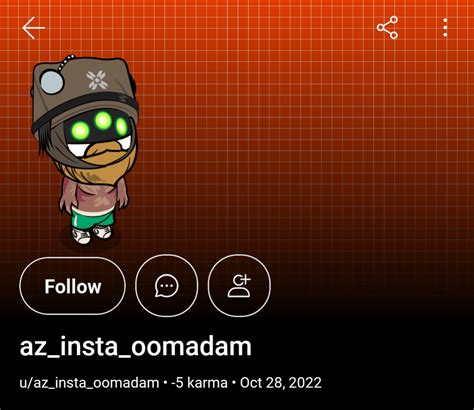
Task: Open the three-dot more options menu
Action: (x=445, y=28)
